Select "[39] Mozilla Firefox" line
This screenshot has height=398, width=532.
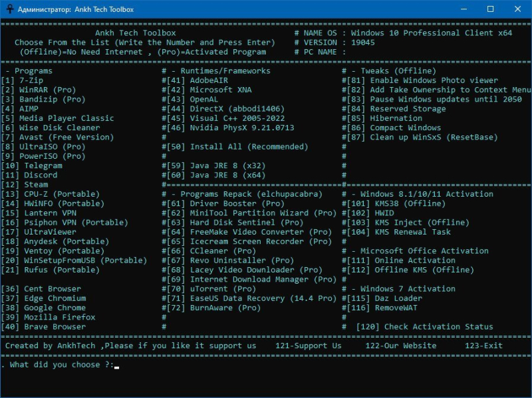click(x=48, y=318)
